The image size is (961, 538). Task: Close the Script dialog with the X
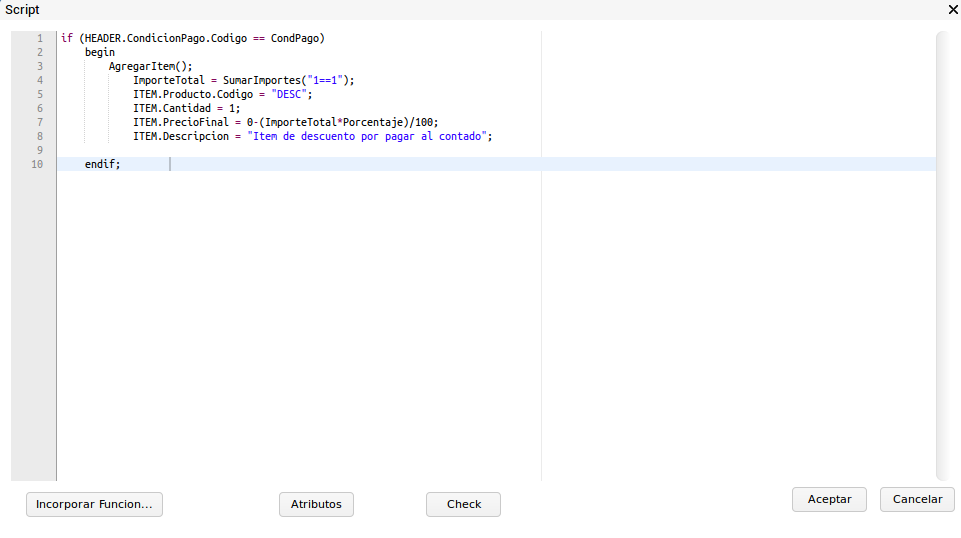[x=952, y=9]
